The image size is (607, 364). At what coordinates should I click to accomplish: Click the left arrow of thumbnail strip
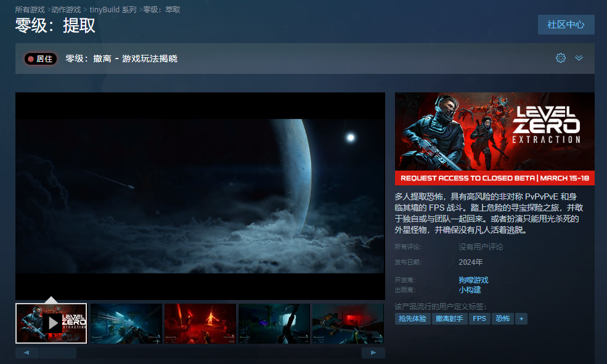tap(26, 352)
